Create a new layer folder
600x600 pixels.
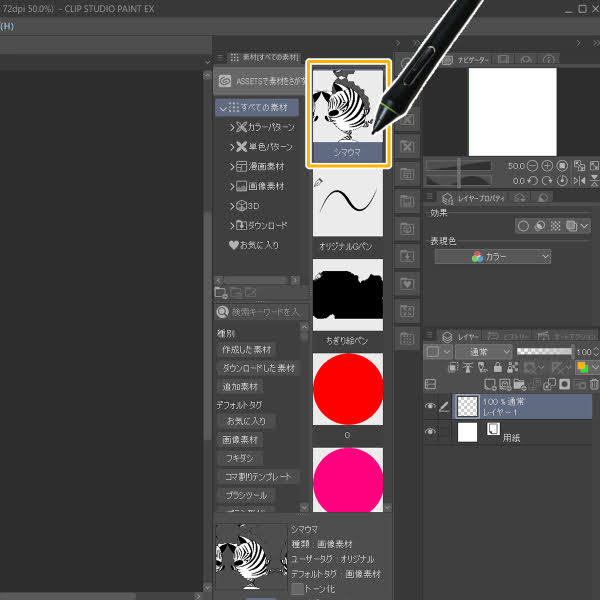[520, 384]
